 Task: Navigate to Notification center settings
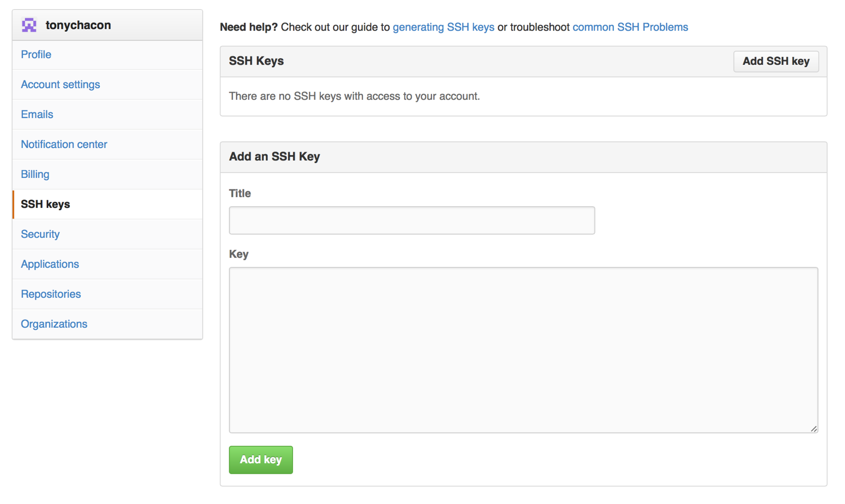point(64,144)
